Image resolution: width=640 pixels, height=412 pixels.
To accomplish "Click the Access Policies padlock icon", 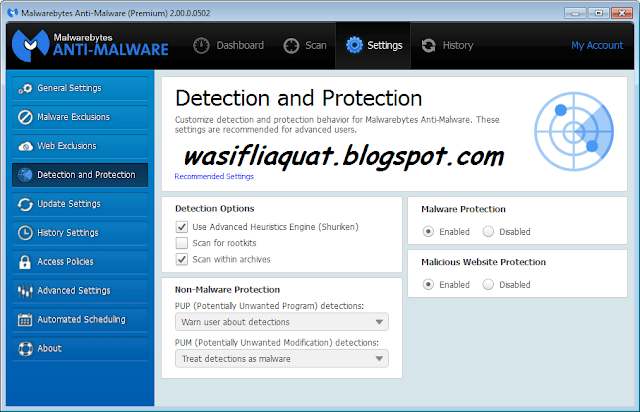I will (25, 262).
